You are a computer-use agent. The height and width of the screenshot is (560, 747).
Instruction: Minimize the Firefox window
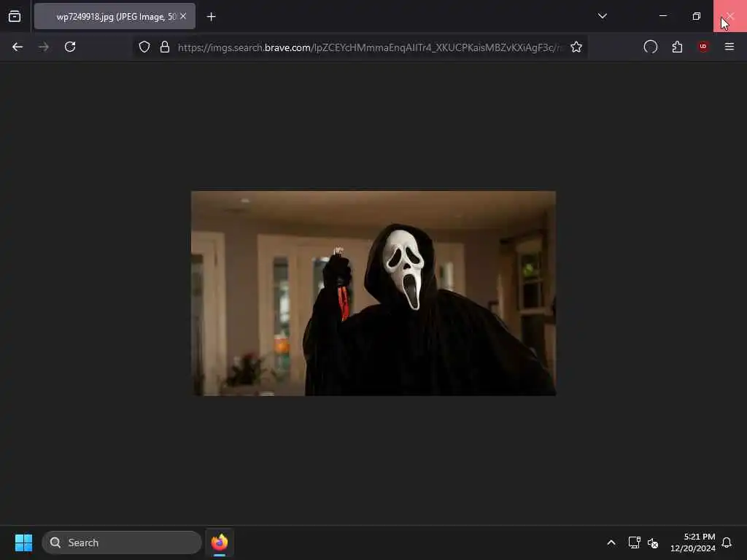[662, 16]
